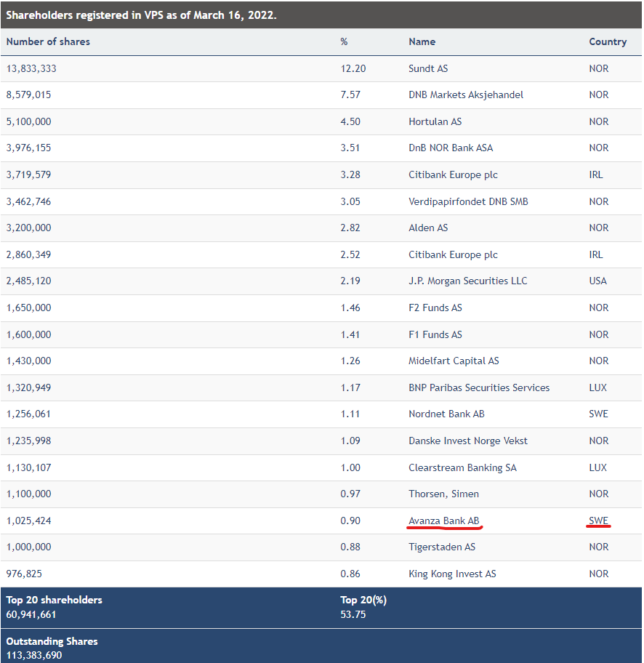Click the table title about VPS shareholders
Viewport: 644px width, 663px height.
click(141, 15)
